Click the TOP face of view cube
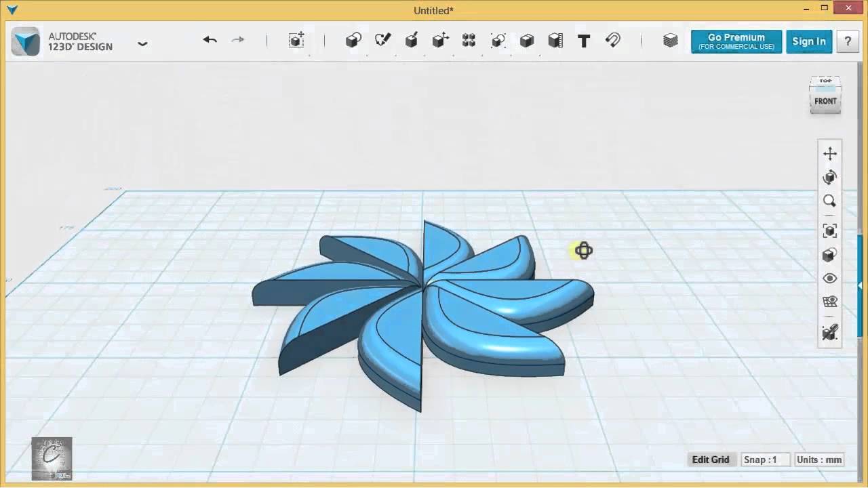 [825, 81]
